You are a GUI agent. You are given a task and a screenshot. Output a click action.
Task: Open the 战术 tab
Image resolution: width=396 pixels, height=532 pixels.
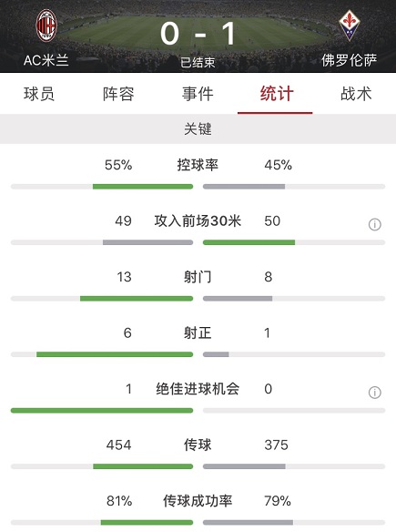coord(356,94)
